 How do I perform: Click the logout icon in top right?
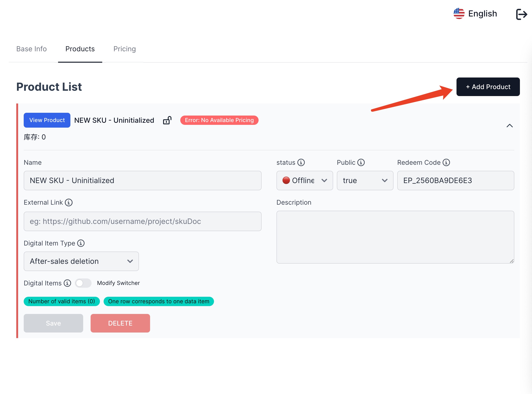pyautogui.click(x=521, y=14)
